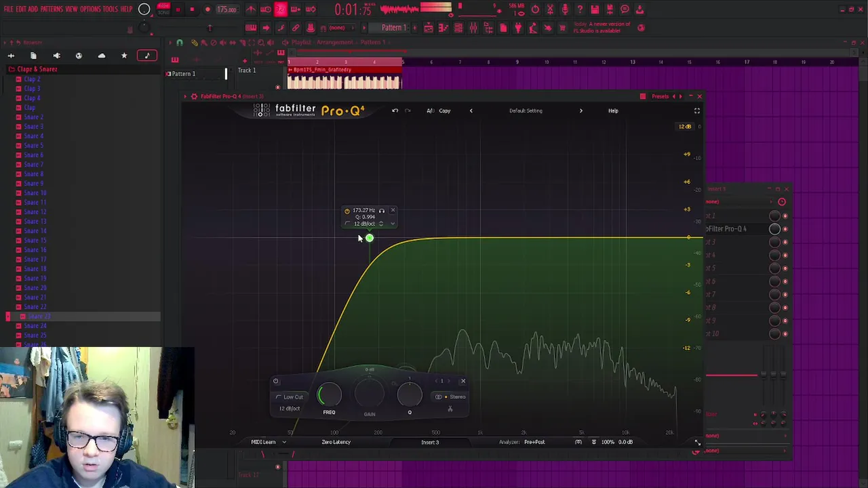Go to the previous preset arrow
Viewport: 868px width, 488px height.
471,110
